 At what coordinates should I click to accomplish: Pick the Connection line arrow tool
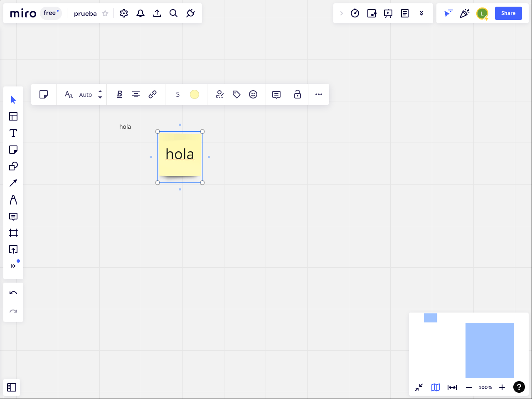pyautogui.click(x=13, y=183)
